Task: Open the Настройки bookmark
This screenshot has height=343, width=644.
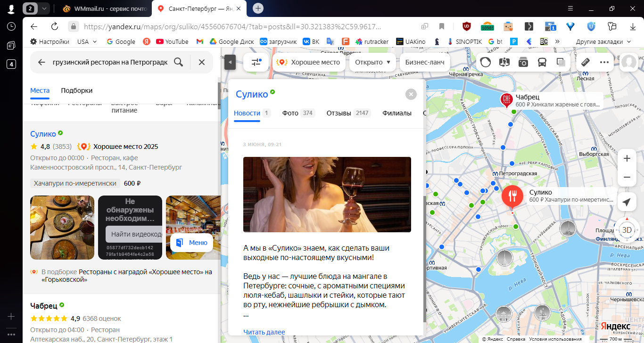Action: [x=50, y=41]
